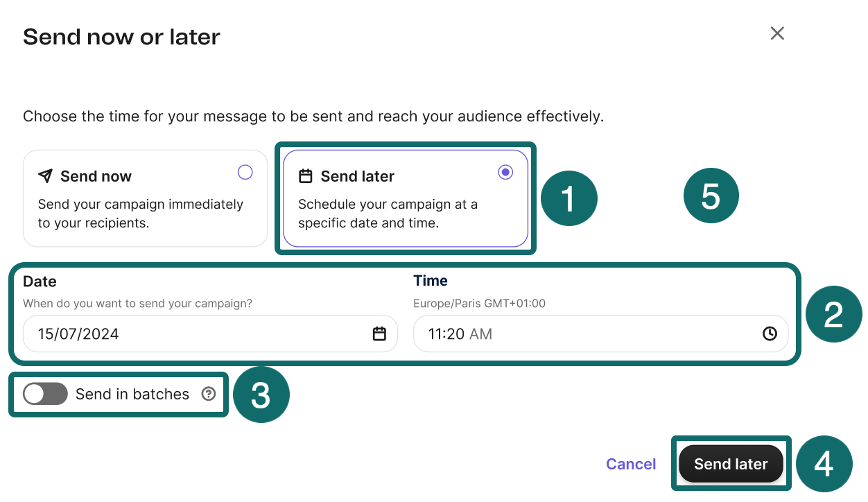The image size is (868, 502).
Task: Click the paper plane icon on Send now card
Action: click(x=44, y=175)
